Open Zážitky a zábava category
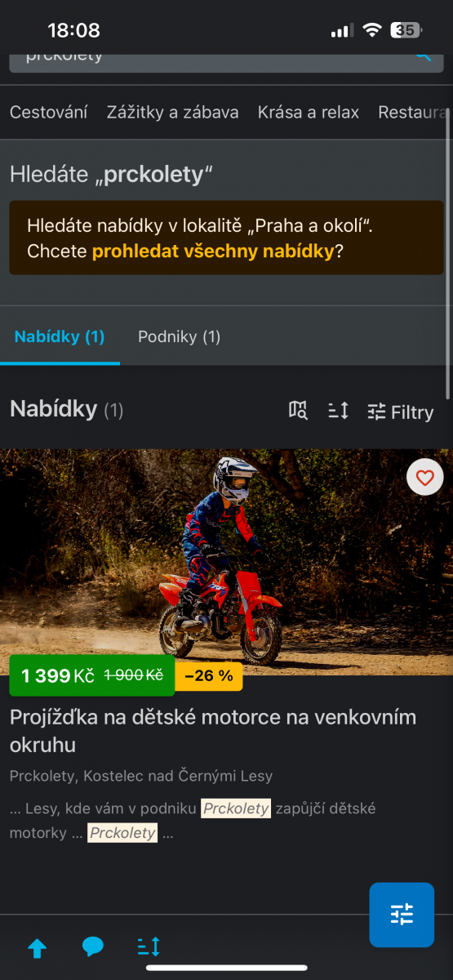This screenshot has height=980, width=453. (172, 113)
